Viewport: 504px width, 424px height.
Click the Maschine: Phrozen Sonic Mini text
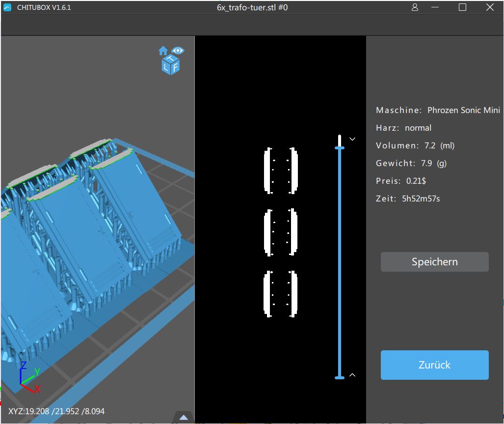coord(438,110)
